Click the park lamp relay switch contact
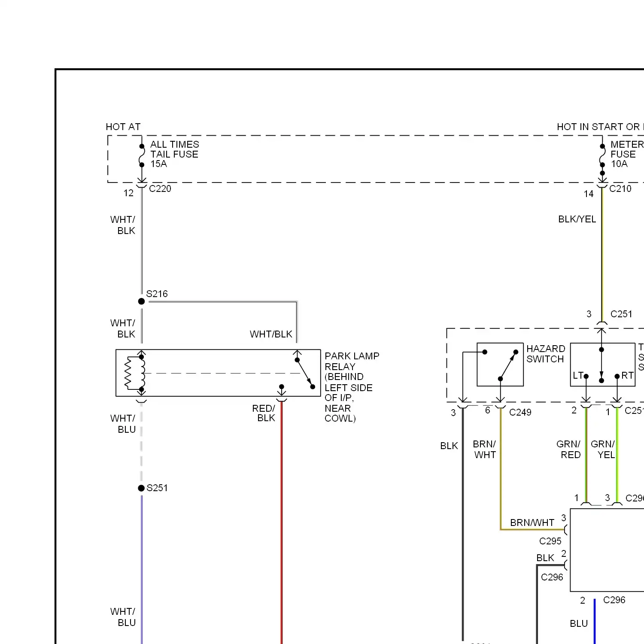Screen dimensions: 644x644 [x=305, y=373]
